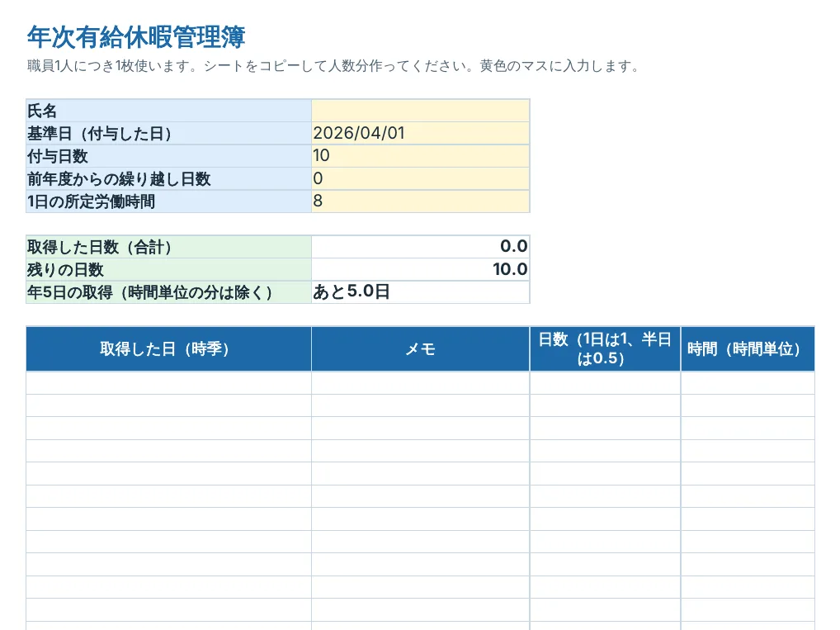This screenshot has height=630, width=840.
Task: Click the yellow 氏名 input cell
Action: click(x=421, y=111)
